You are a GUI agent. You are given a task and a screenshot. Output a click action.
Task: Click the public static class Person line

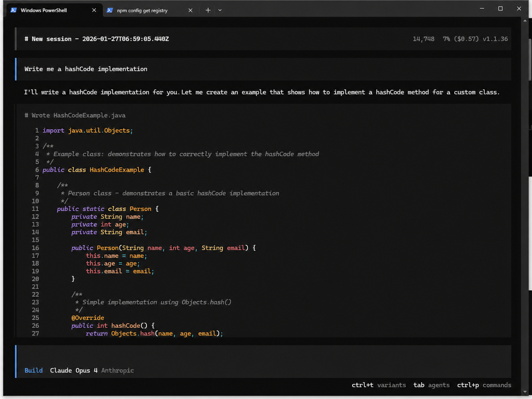[x=108, y=209]
